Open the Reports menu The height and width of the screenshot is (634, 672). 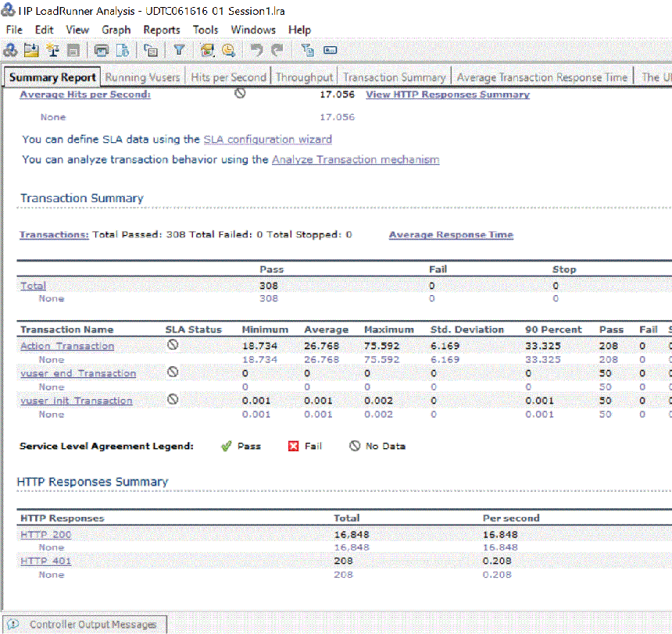tap(161, 30)
